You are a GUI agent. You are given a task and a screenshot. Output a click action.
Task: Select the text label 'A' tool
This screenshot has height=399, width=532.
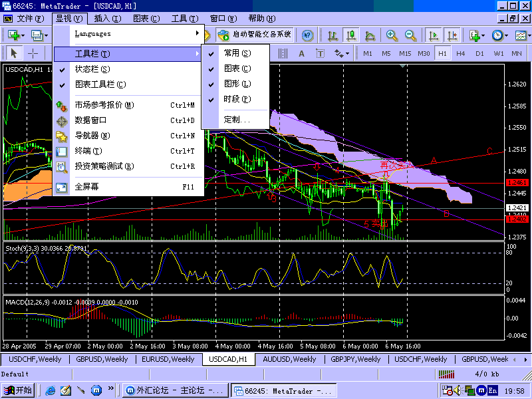coord(301,53)
